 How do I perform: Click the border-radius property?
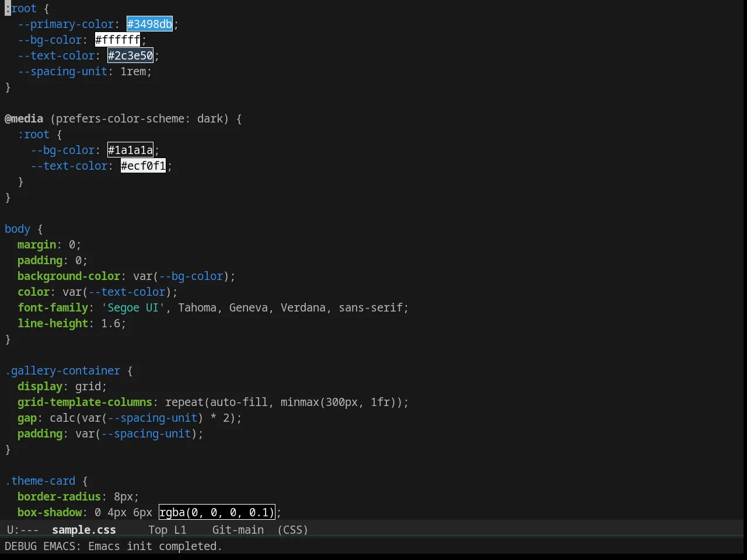[x=60, y=496]
